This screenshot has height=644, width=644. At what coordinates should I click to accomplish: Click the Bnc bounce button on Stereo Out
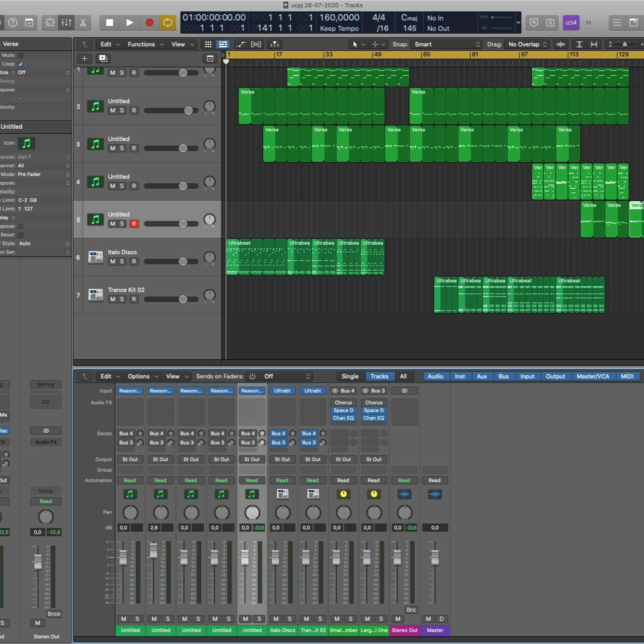pos(411,610)
